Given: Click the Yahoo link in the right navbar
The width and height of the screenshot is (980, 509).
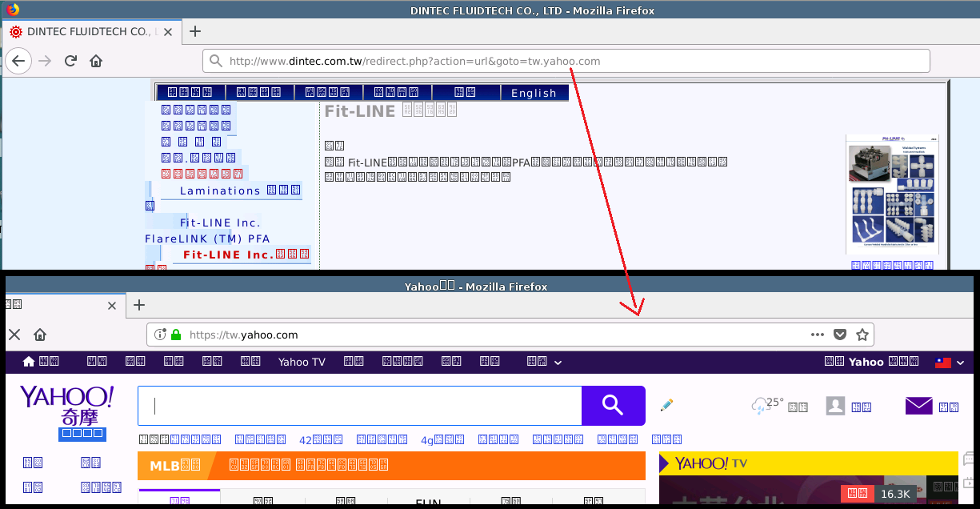Looking at the screenshot, I should (x=866, y=362).
